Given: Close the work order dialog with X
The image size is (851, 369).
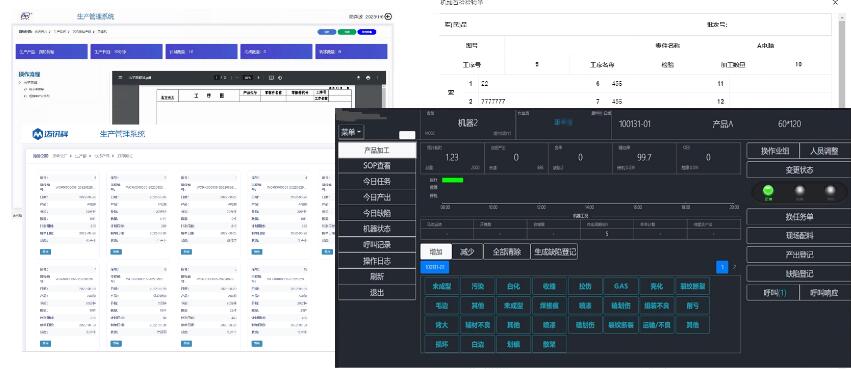Looking at the screenshot, I should tap(835, 3).
